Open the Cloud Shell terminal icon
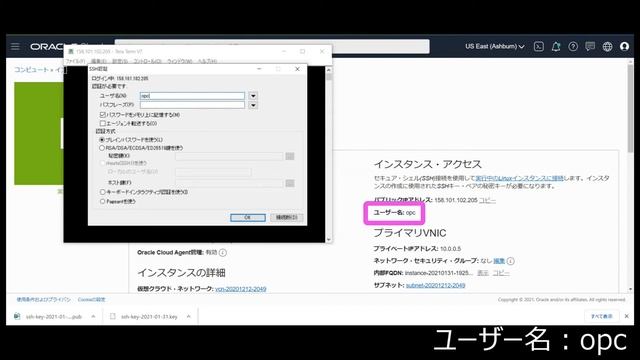The width and height of the screenshot is (640, 360). tap(538, 47)
